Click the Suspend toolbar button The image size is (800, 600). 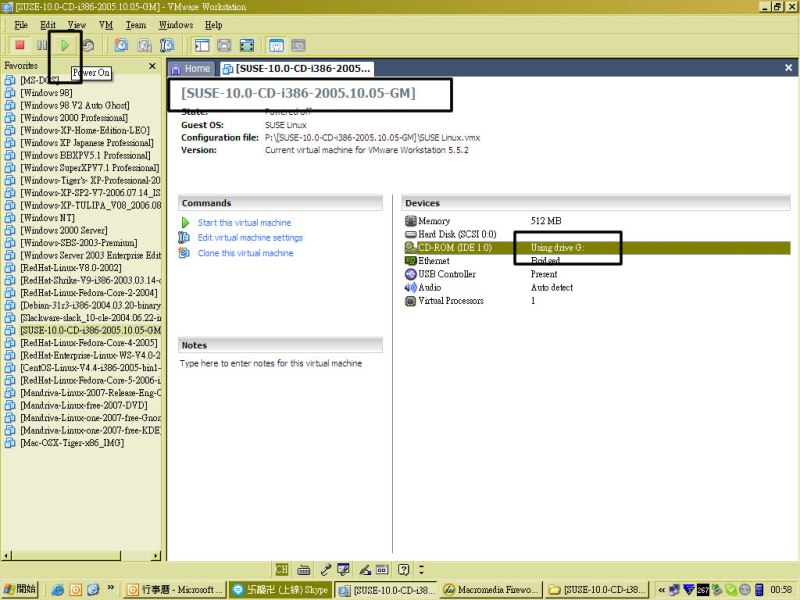pyautogui.click(x=42, y=45)
